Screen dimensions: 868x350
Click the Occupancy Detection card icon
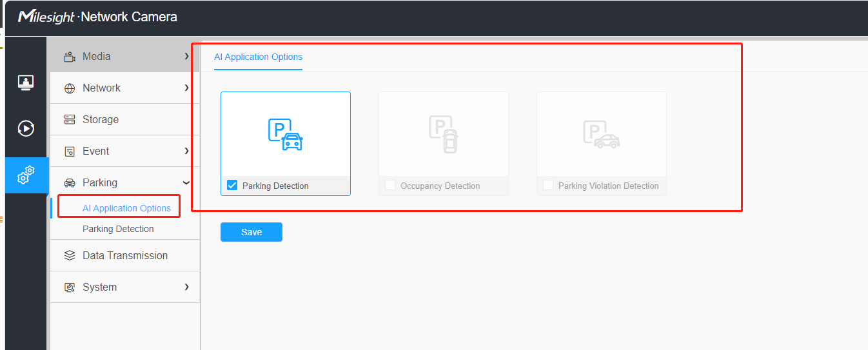click(x=444, y=134)
